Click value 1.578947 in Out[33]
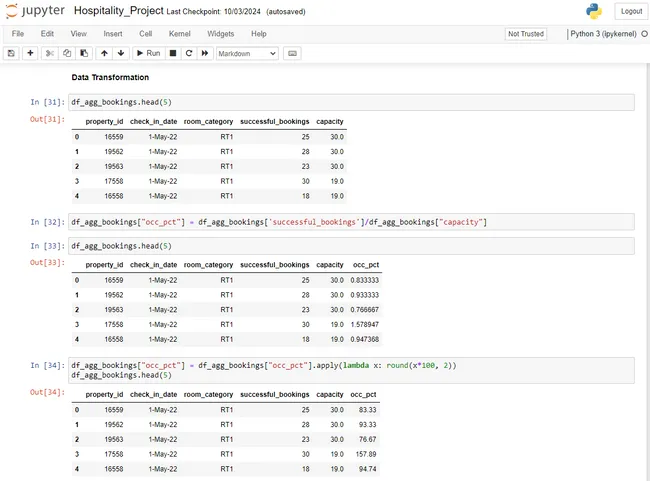 tap(364, 325)
